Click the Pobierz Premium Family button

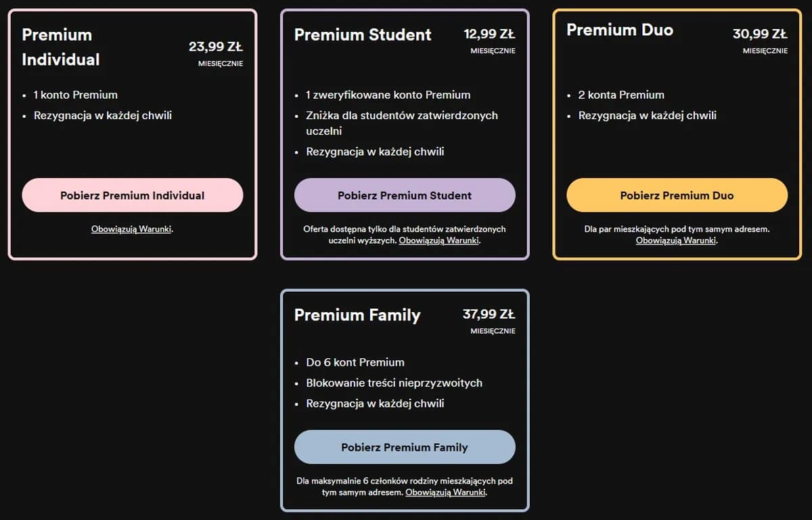pyautogui.click(x=405, y=447)
